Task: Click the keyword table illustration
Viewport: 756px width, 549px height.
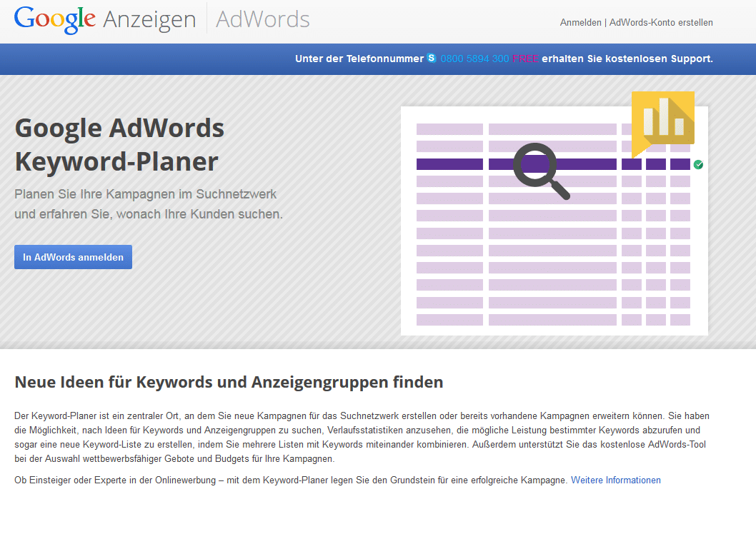Action: click(x=554, y=221)
